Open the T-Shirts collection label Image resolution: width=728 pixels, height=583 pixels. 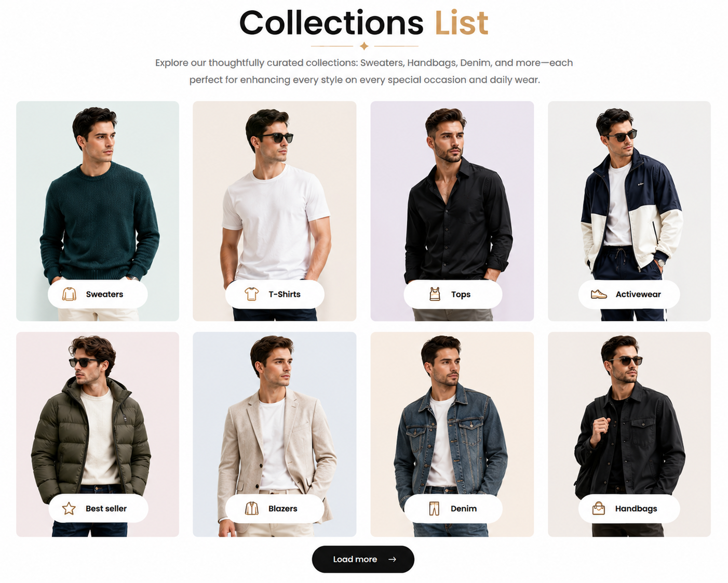pos(275,294)
